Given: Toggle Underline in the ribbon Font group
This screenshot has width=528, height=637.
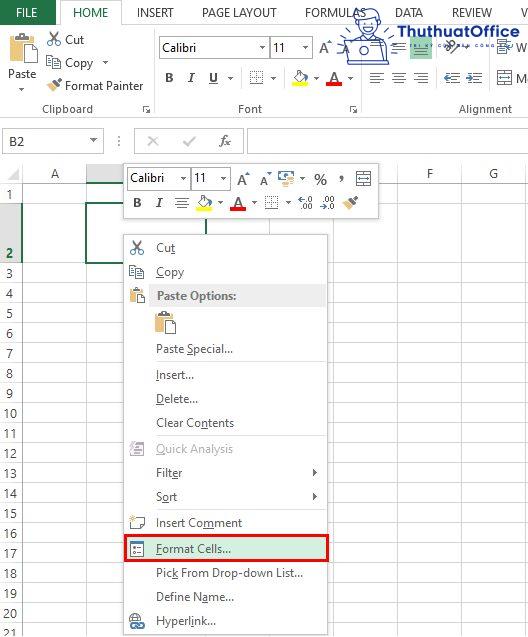Looking at the screenshot, I should [213, 78].
